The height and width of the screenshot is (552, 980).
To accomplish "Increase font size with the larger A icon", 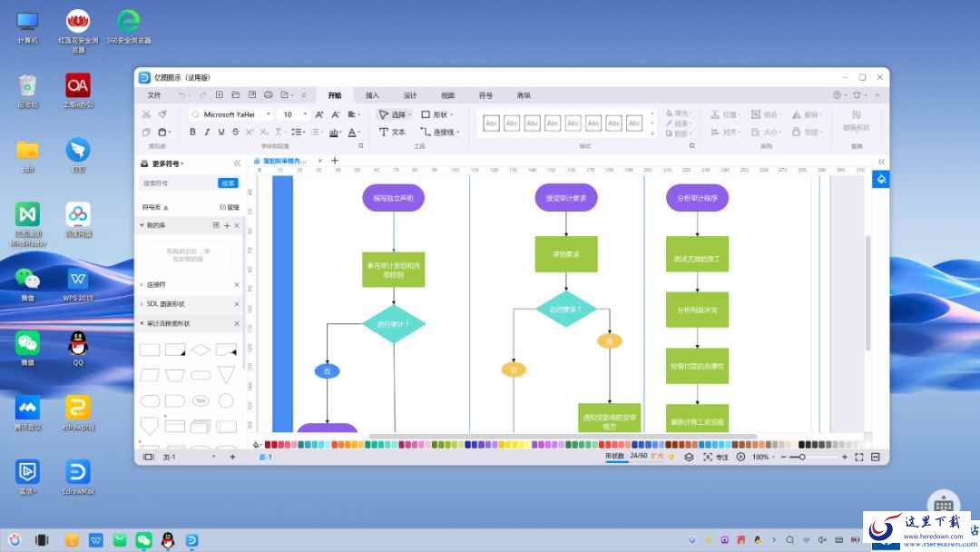I will coord(319,114).
